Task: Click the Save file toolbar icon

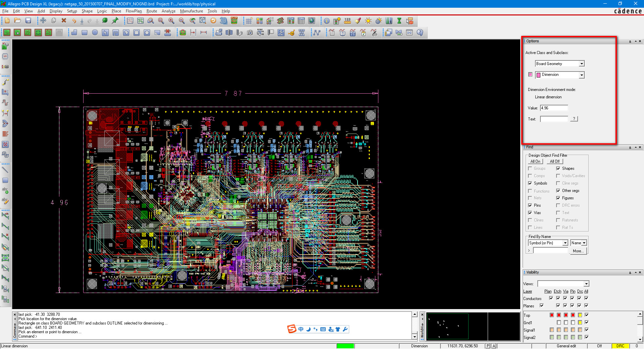Action: [28, 21]
